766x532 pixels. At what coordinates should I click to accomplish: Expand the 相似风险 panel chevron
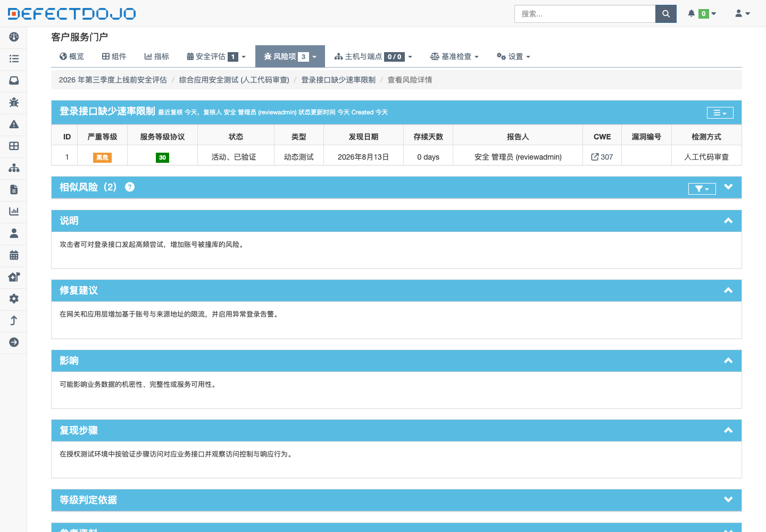click(728, 187)
